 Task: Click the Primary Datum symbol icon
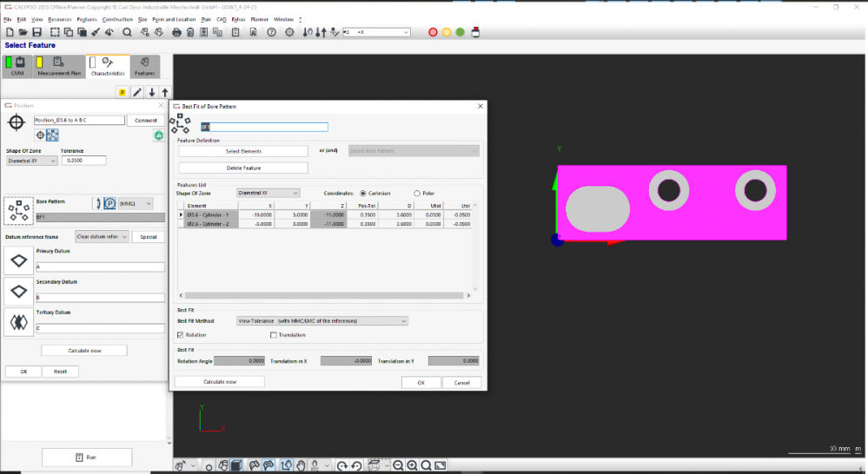point(17,260)
